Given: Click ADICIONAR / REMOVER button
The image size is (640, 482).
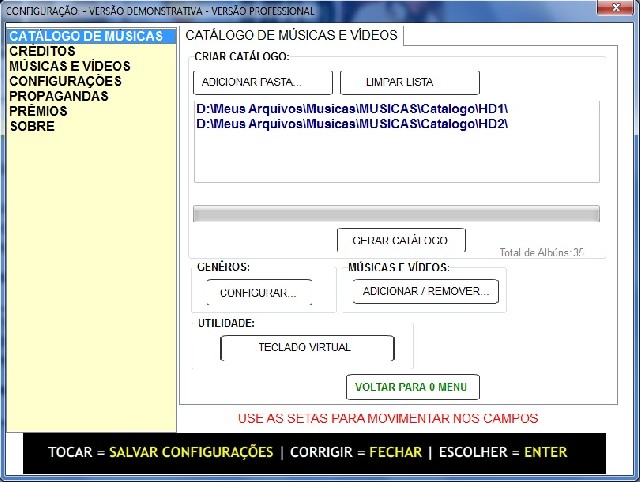Looking at the screenshot, I should coord(426,291).
